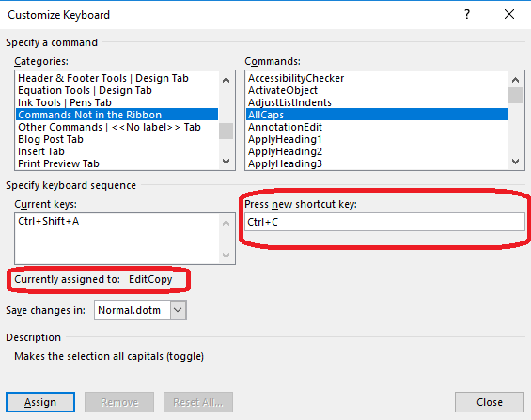Open the help question mark icon
The height and width of the screenshot is (420, 531).
(x=467, y=14)
